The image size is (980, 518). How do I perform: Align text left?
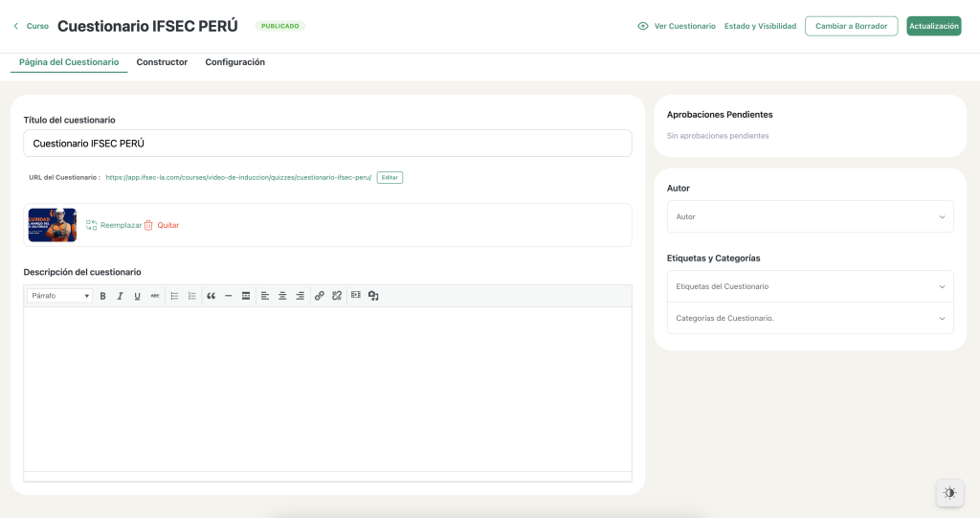click(265, 296)
